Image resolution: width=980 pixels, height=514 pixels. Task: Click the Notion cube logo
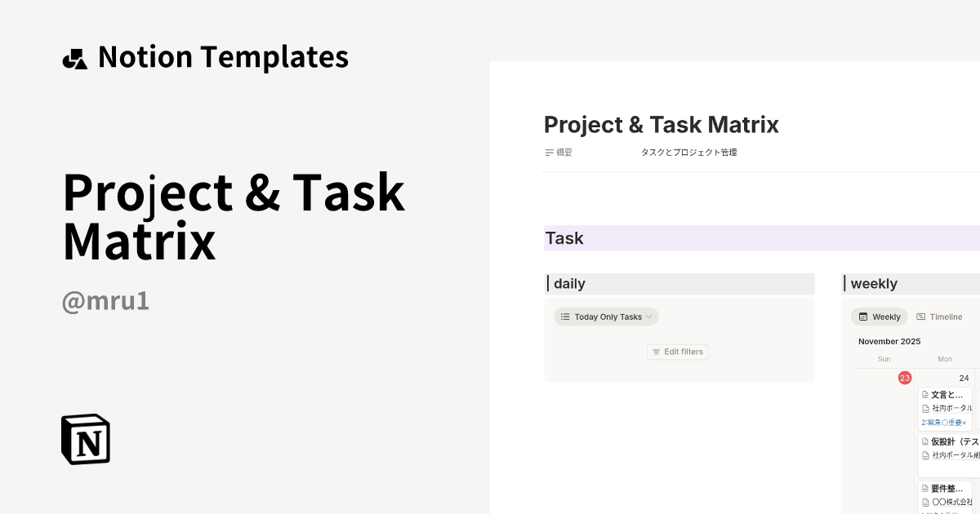(x=86, y=439)
